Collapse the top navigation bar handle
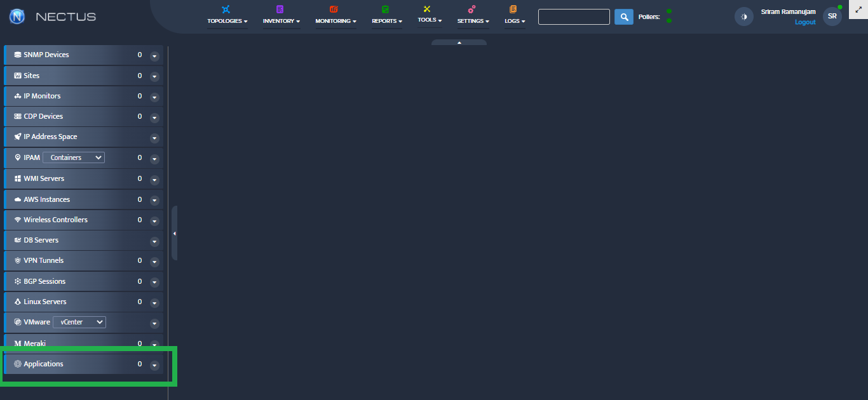 pyautogui.click(x=459, y=43)
